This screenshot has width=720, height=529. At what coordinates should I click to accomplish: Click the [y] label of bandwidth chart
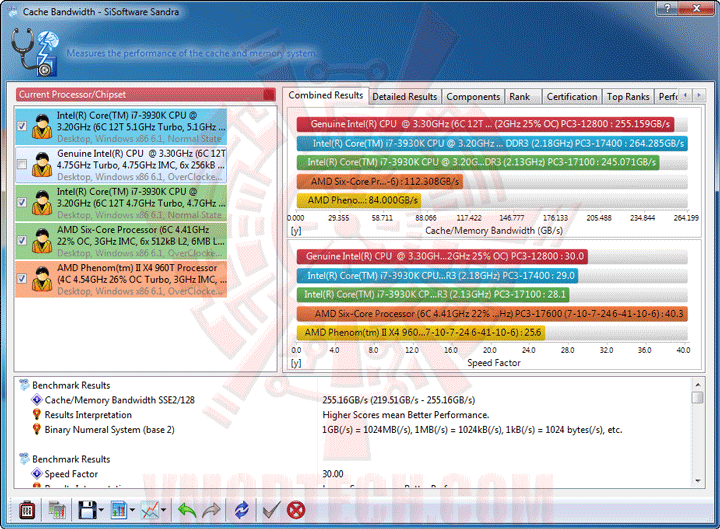[296, 231]
